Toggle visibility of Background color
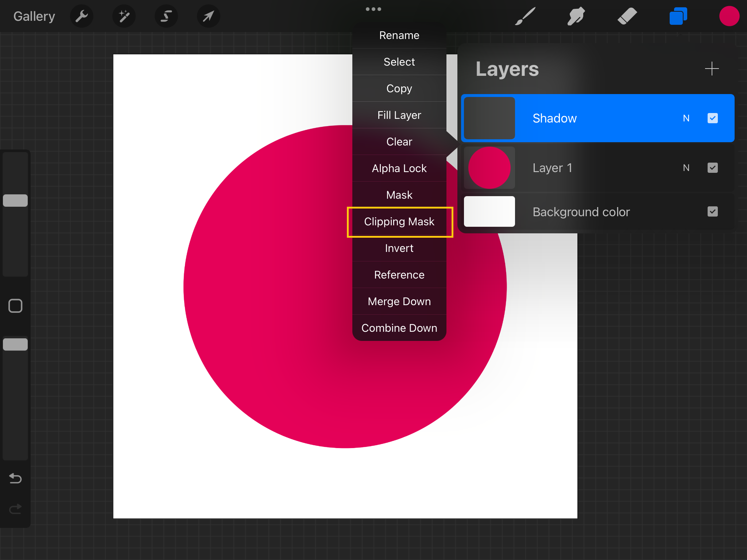The height and width of the screenshot is (560, 747). pos(712,211)
